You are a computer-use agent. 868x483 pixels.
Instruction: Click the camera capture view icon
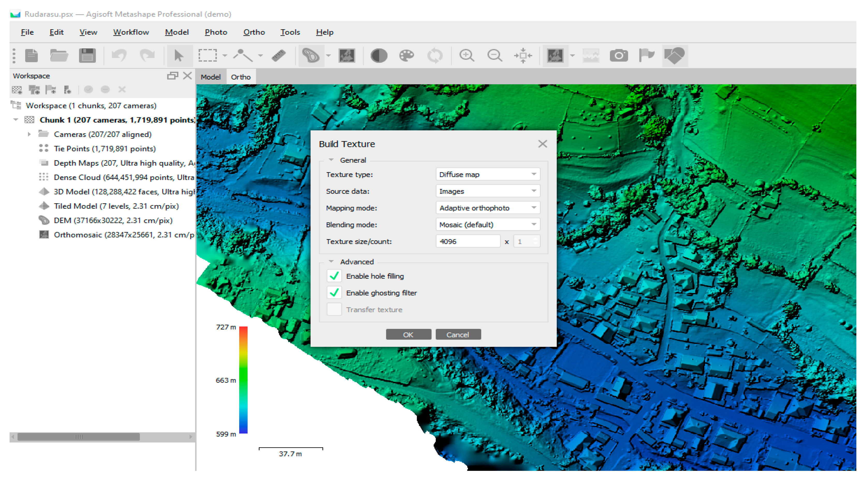pyautogui.click(x=619, y=56)
